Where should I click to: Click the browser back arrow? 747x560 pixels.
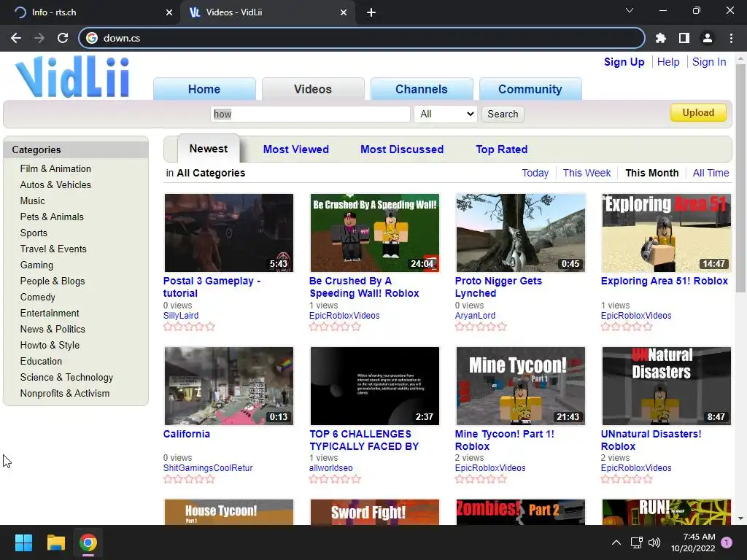click(x=16, y=38)
